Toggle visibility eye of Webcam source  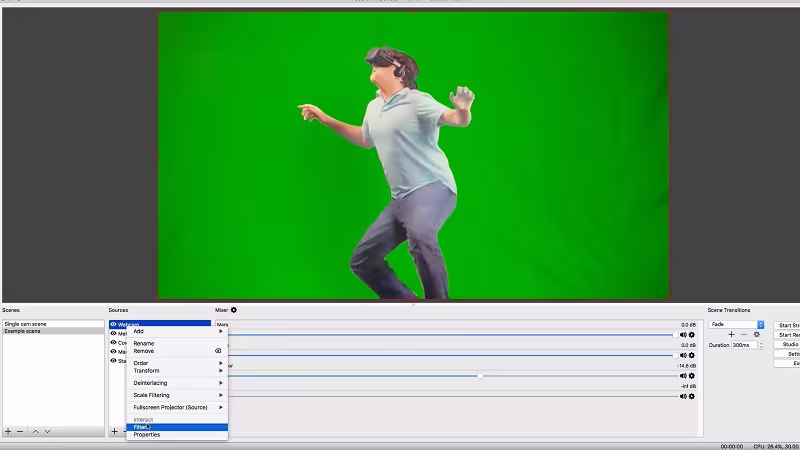click(x=113, y=324)
